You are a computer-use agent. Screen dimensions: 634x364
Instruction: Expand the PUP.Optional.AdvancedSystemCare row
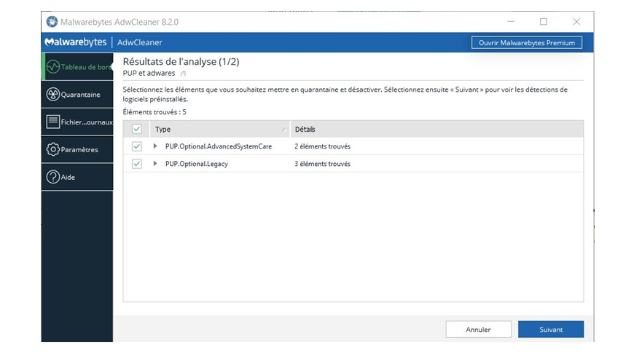point(155,146)
